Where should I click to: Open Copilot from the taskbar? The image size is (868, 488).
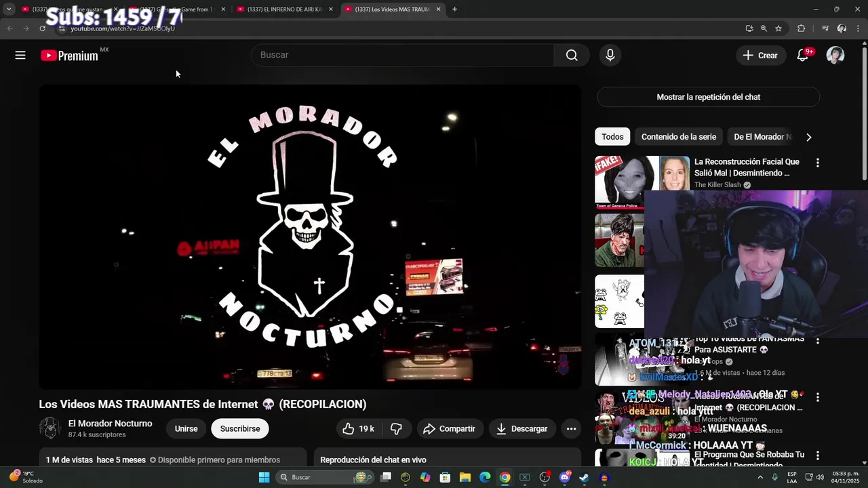(425, 477)
